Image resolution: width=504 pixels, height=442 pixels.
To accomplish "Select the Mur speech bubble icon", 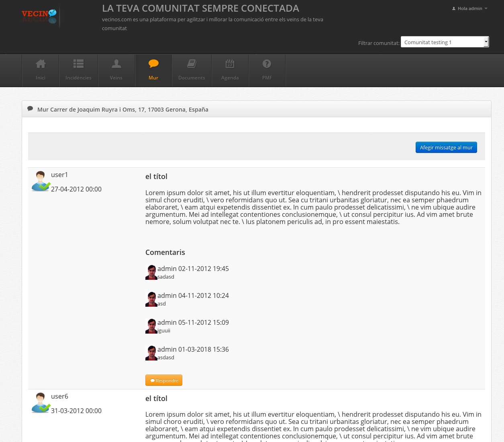I will (153, 64).
